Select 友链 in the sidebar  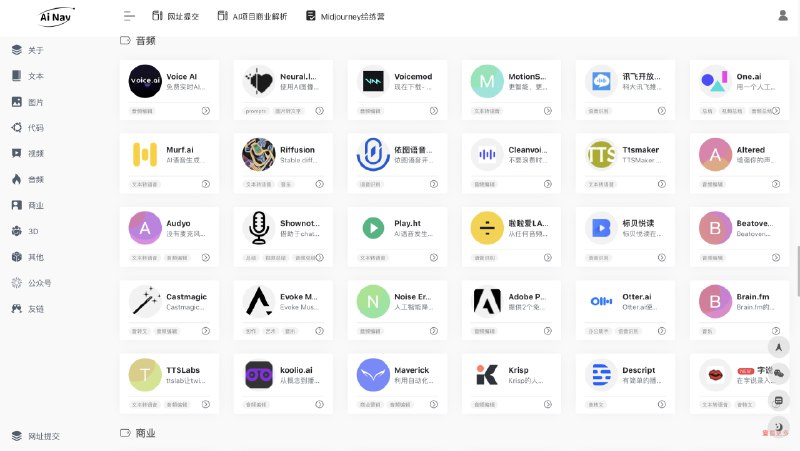[36, 309]
